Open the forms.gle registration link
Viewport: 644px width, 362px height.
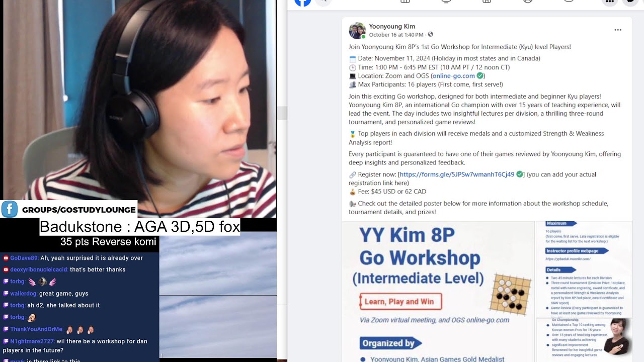tap(457, 174)
